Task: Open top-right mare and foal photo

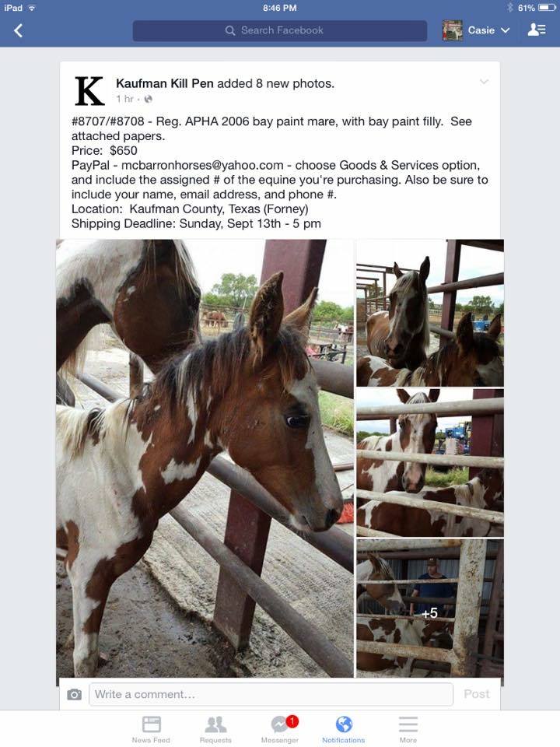Action: (x=430, y=313)
